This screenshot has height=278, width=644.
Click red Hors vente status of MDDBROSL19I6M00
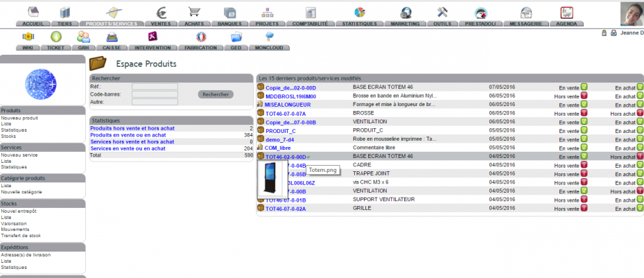tap(584, 96)
